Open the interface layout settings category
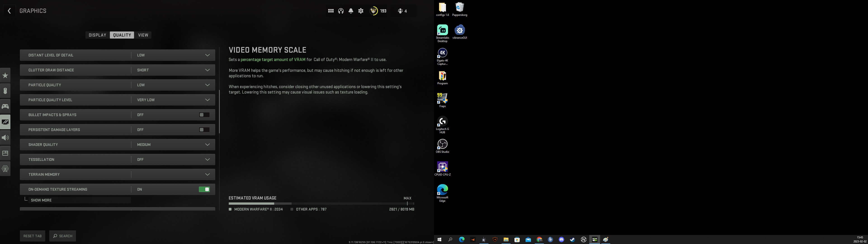Image resolution: width=868 pixels, height=244 pixels. [x=5, y=153]
